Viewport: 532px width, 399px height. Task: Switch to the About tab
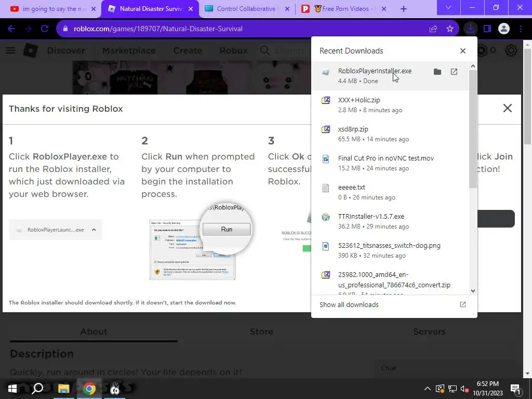[94, 331]
